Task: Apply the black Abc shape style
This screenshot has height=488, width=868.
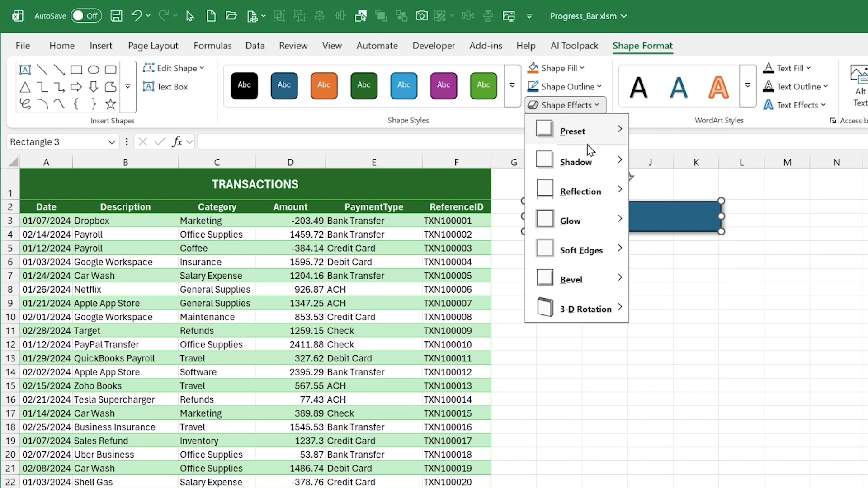Action: click(244, 85)
